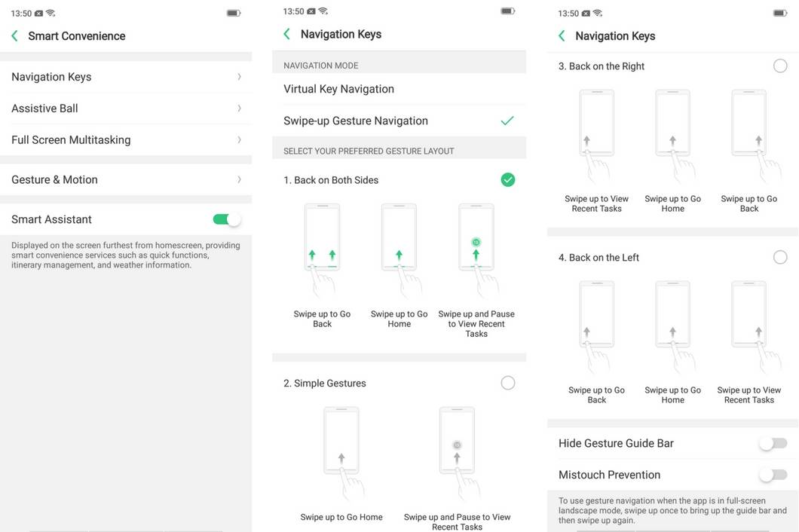This screenshot has height=532, width=799.
Task: Select Back on the Left radio
Action: (780, 258)
